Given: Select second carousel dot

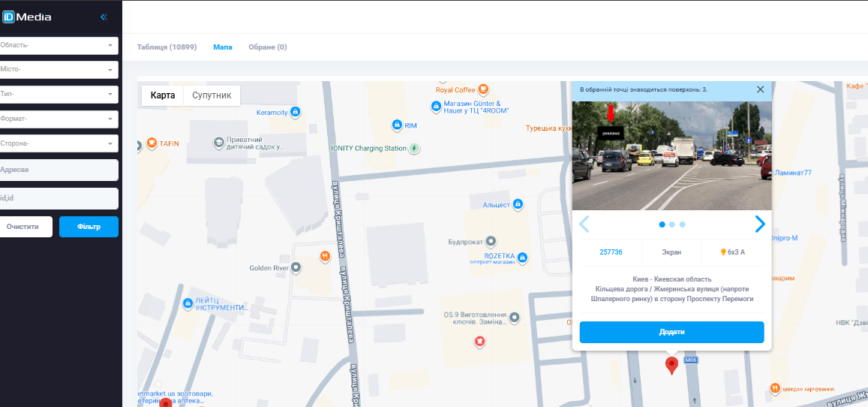Looking at the screenshot, I should (672, 225).
